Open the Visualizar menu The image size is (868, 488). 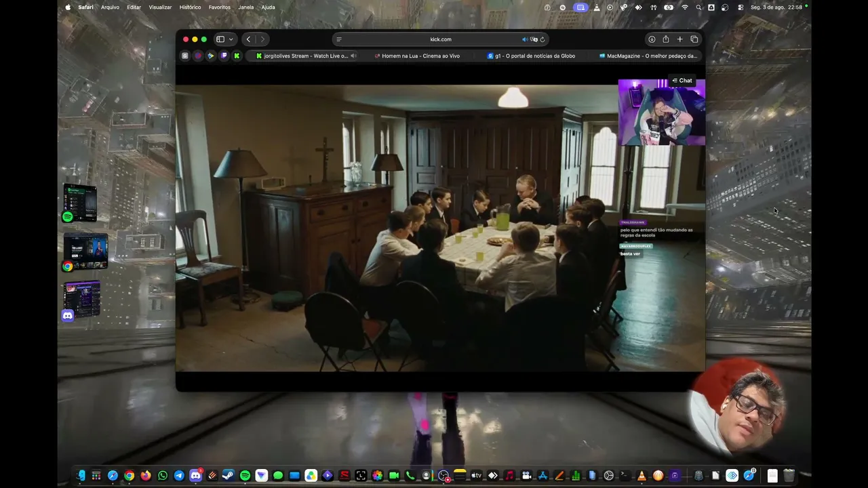point(160,7)
